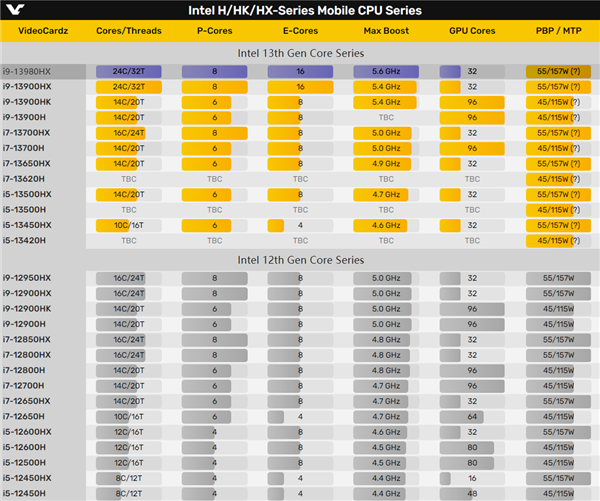Select the i9-12900H row label

tap(24, 324)
